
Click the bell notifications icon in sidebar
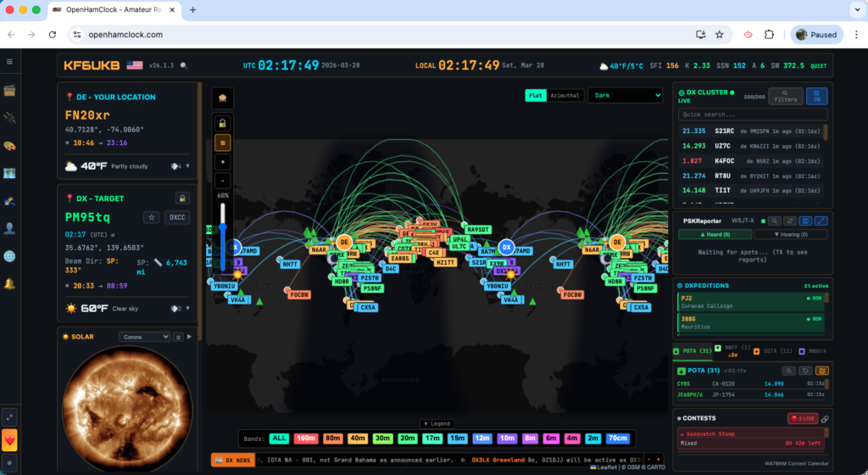pyautogui.click(x=10, y=283)
